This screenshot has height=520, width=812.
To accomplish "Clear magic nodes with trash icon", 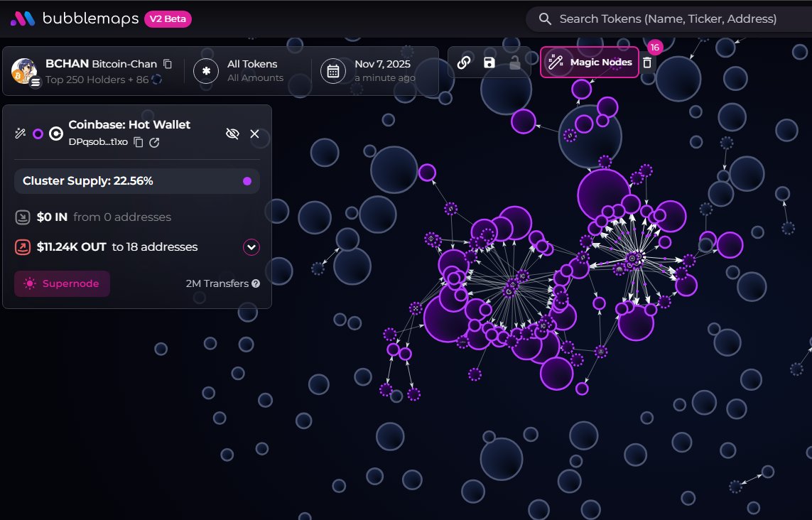I will point(647,63).
